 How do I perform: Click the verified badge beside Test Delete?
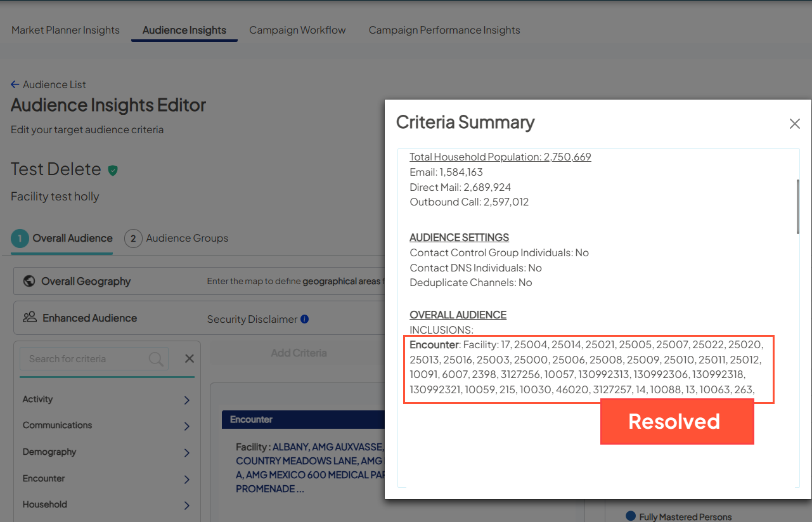pos(113,170)
